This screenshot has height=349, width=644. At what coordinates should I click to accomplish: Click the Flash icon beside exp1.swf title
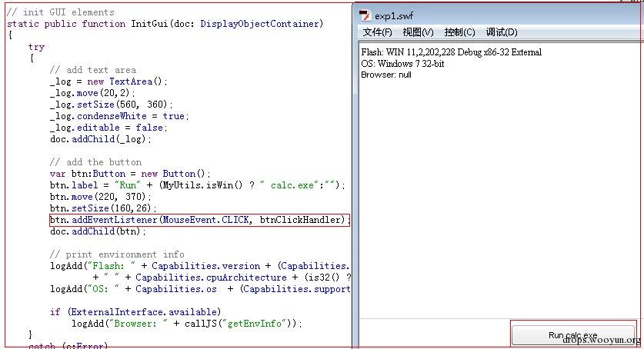pos(365,15)
